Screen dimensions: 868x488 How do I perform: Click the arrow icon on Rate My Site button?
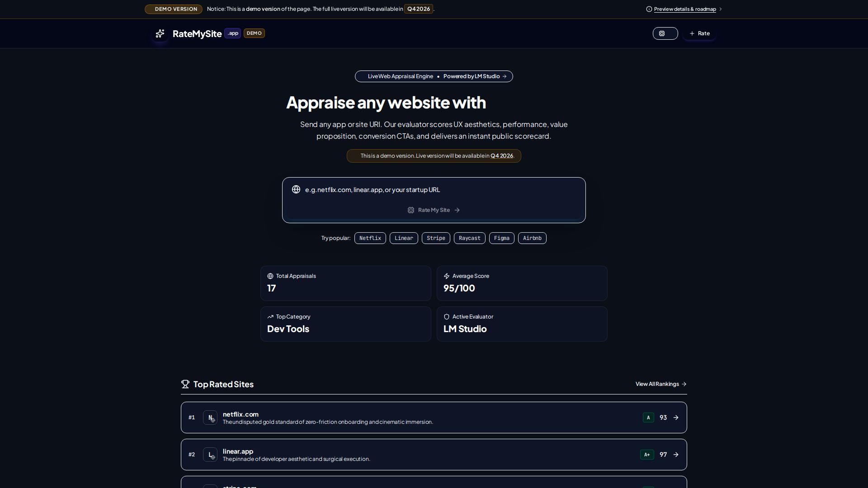[x=457, y=210]
